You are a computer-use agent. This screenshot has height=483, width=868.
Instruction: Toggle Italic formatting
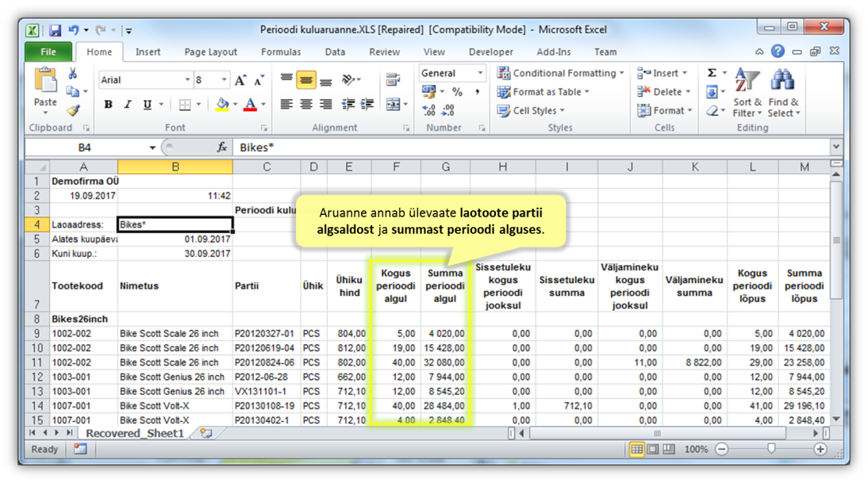[128, 105]
